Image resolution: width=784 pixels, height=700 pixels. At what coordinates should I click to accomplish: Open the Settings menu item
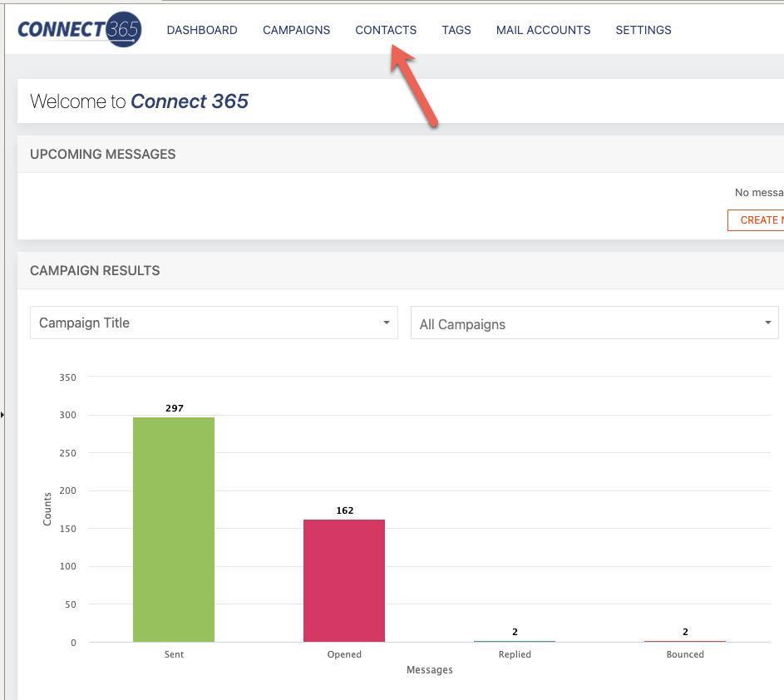tap(643, 30)
